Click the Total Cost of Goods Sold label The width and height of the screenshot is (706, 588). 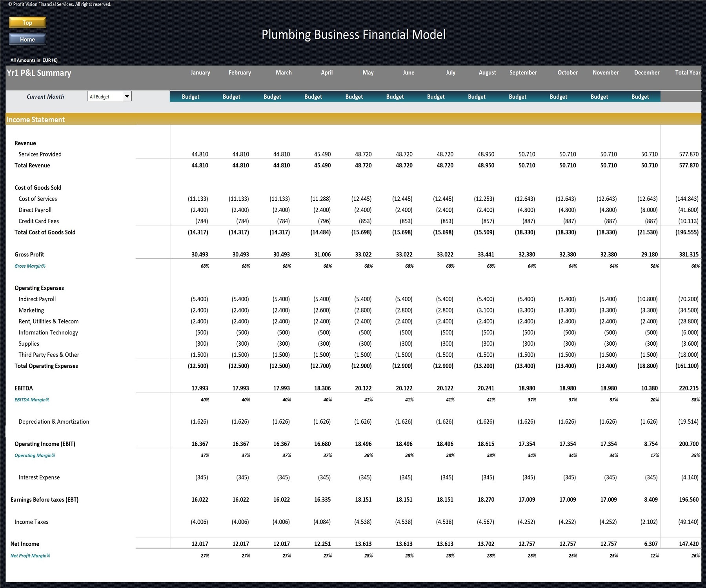(x=45, y=232)
